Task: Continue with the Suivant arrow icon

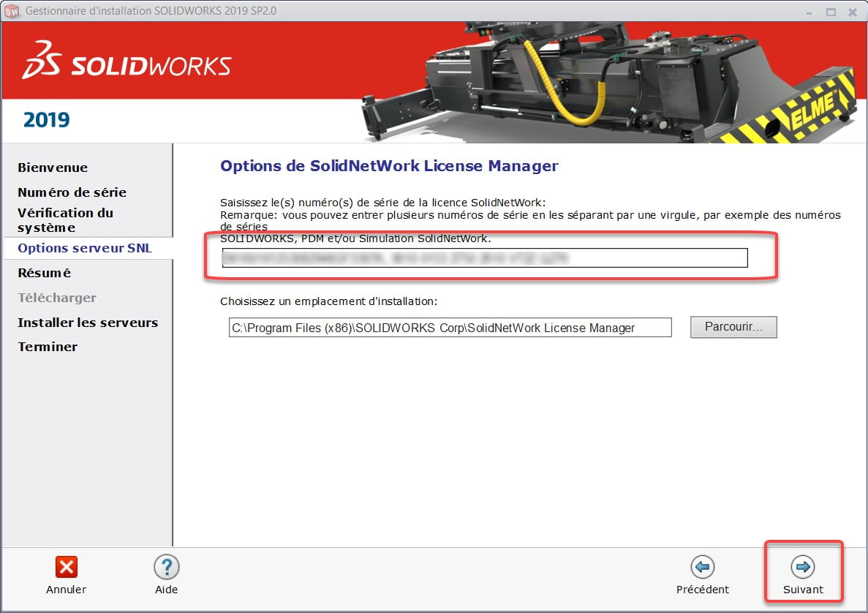Action: [803, 567]
